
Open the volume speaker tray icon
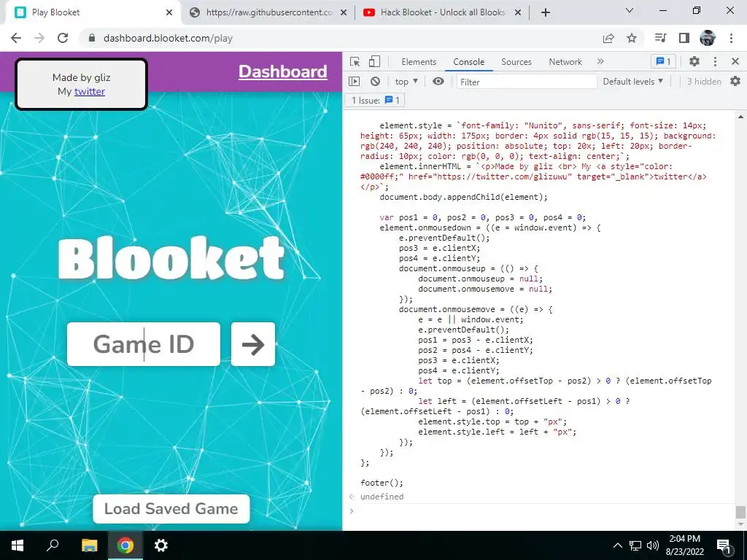(653, 545)
